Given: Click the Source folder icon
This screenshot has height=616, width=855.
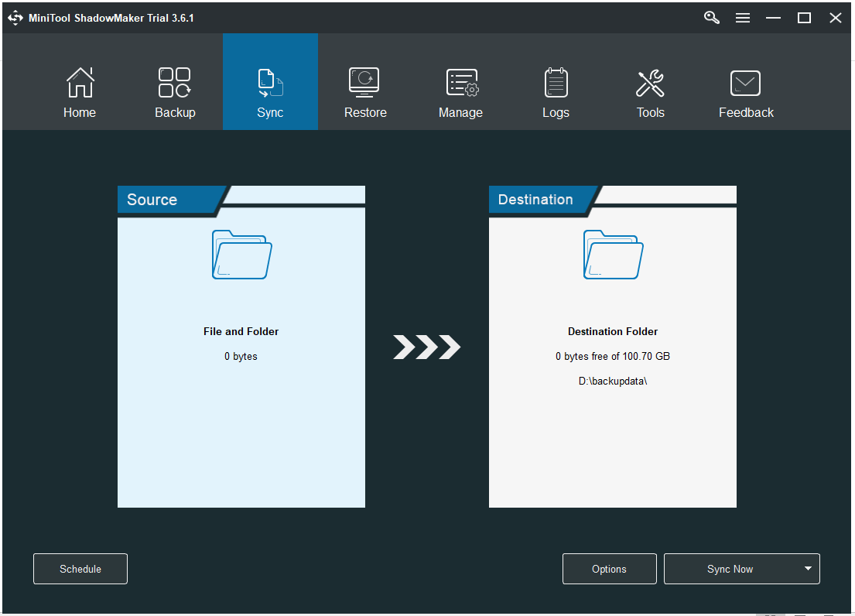Looking at the screenshot, I should click(241, 255).
